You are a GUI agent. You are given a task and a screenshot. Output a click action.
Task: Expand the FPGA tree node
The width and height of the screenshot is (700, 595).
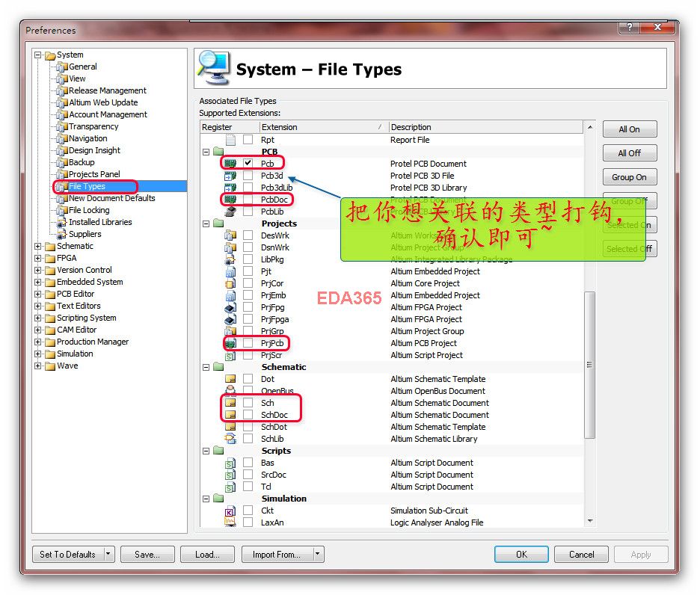coord(38,259)
